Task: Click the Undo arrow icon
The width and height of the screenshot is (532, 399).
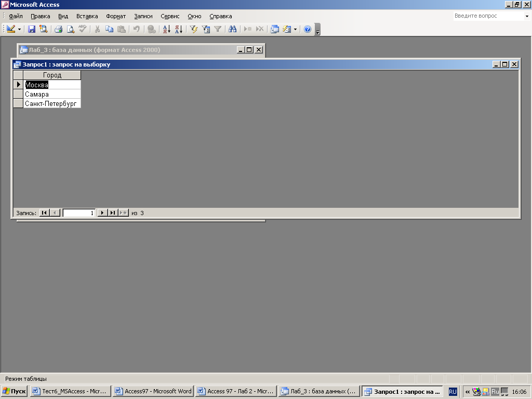Action: [x=137, y=29]
